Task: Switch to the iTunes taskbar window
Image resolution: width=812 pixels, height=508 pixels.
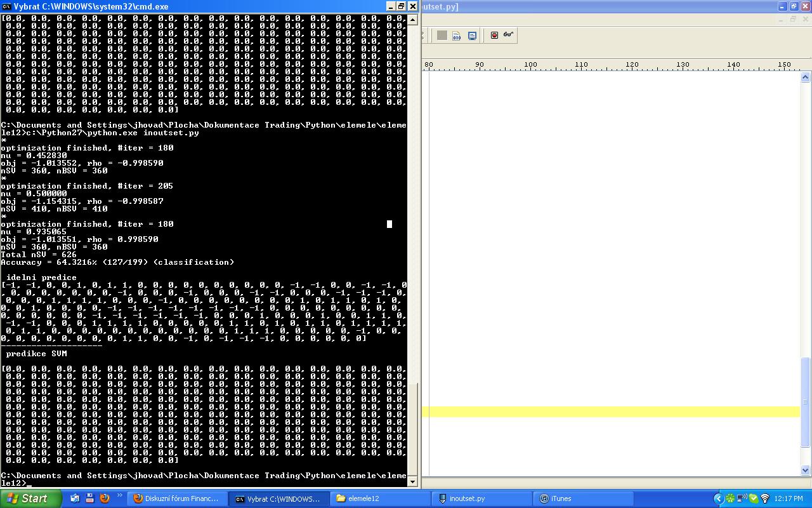Action: [x=582, y=499]
